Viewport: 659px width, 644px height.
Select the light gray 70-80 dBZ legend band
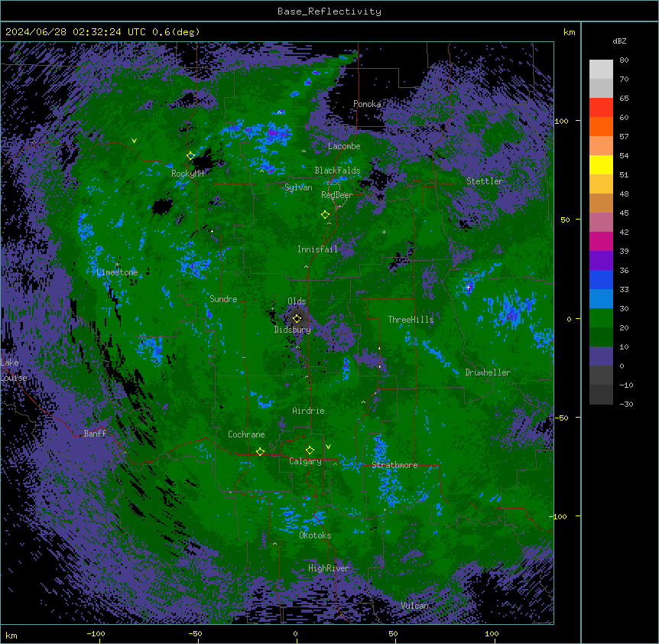pos(601,70)
